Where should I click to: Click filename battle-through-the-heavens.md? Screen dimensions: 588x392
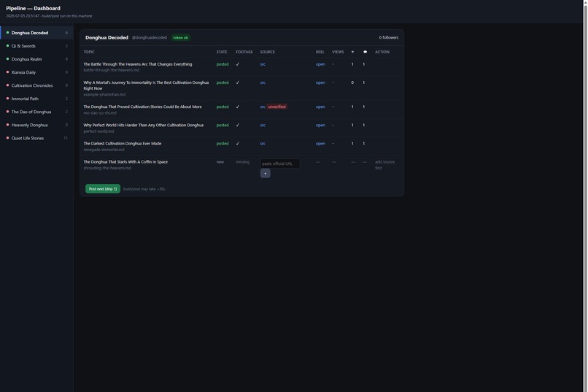111,70
